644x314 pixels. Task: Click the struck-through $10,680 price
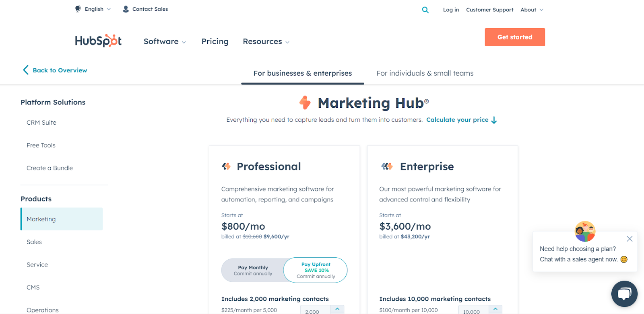[252, 236]
